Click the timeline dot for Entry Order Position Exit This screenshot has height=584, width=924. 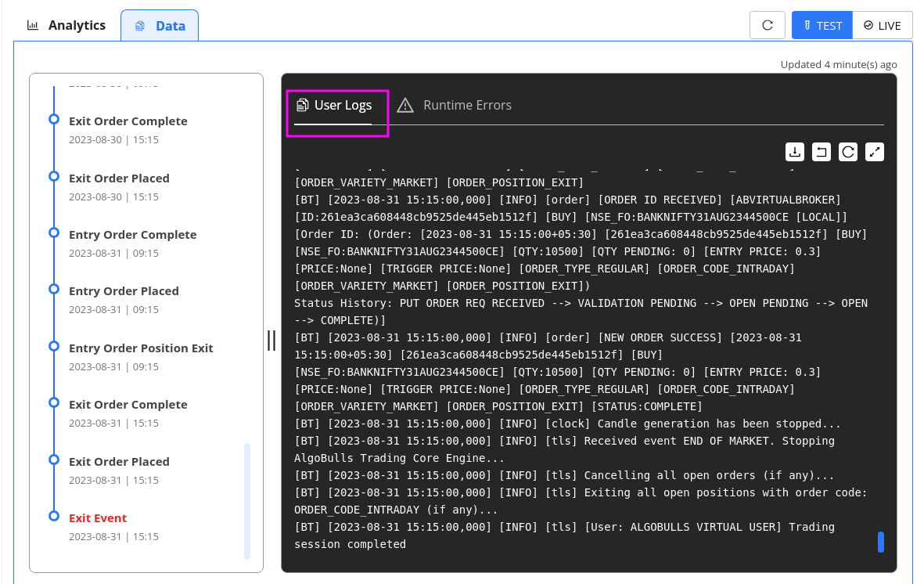(x=54, y=346)
